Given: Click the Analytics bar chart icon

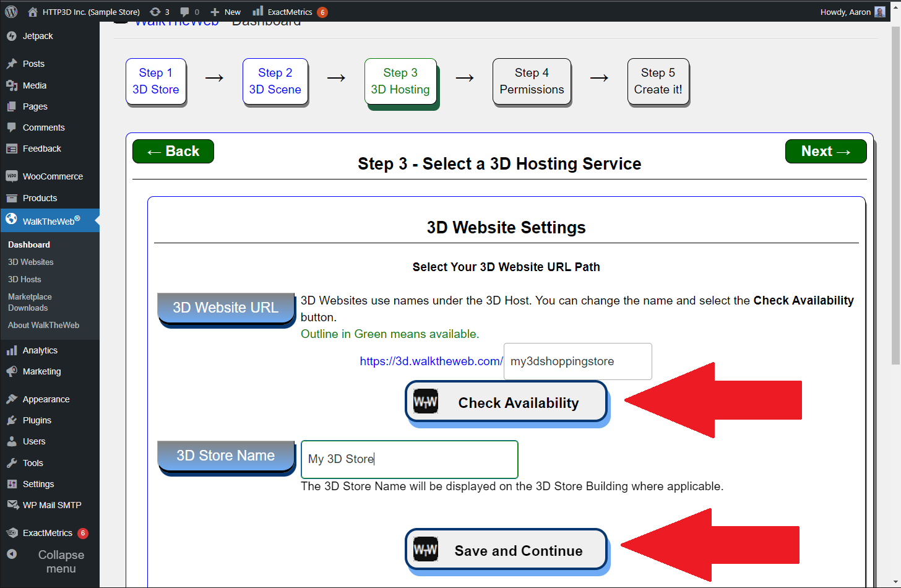Looking at the screenshot, I should coord(11,350).
